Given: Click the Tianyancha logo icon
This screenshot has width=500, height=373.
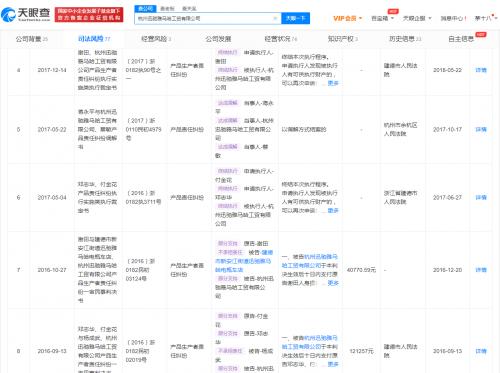Looking at the screenshot, I should pyautogui.click(x=8, y=14).
